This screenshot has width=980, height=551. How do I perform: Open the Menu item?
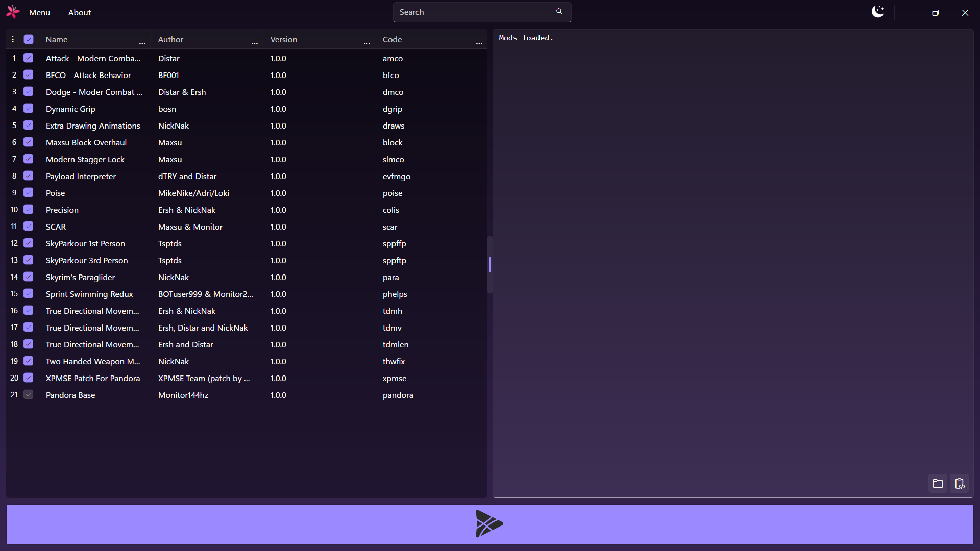39,12
